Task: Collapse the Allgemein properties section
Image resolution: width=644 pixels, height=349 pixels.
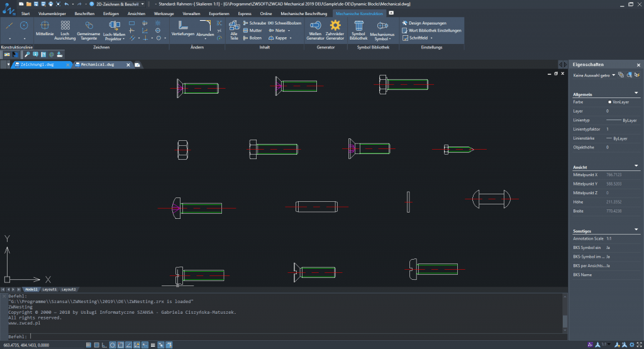Action: click(636, 93)
